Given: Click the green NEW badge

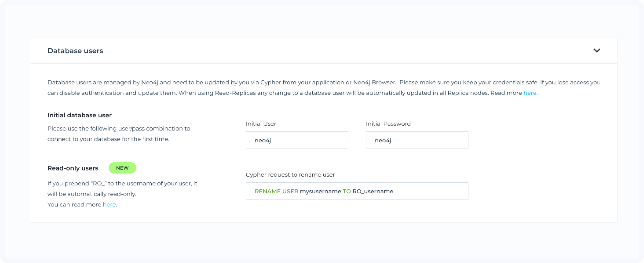Looking at the screenshot, I should [122, 168].
